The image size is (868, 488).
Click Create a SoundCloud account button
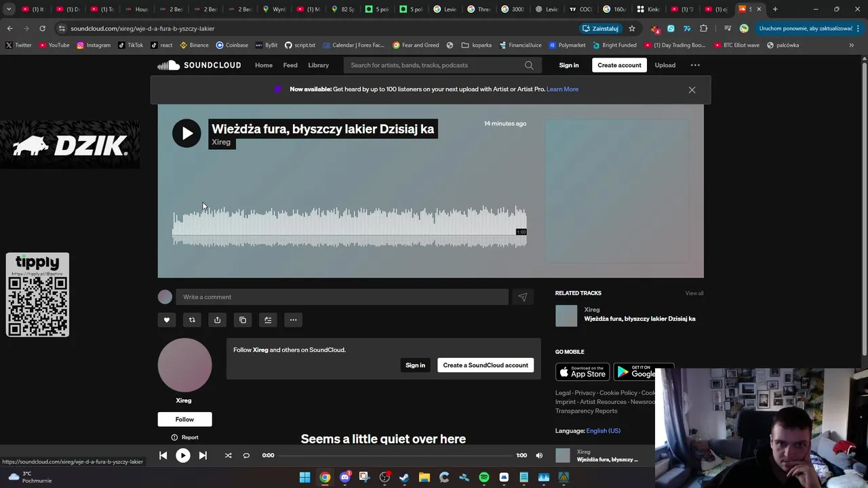pyautogui.click(x=486, y=365)
